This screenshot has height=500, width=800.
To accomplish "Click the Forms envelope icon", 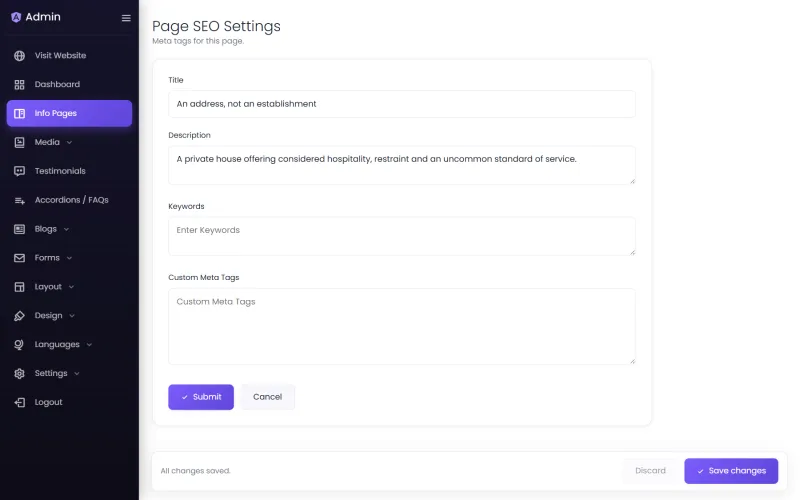I will (x=19, y=258).
